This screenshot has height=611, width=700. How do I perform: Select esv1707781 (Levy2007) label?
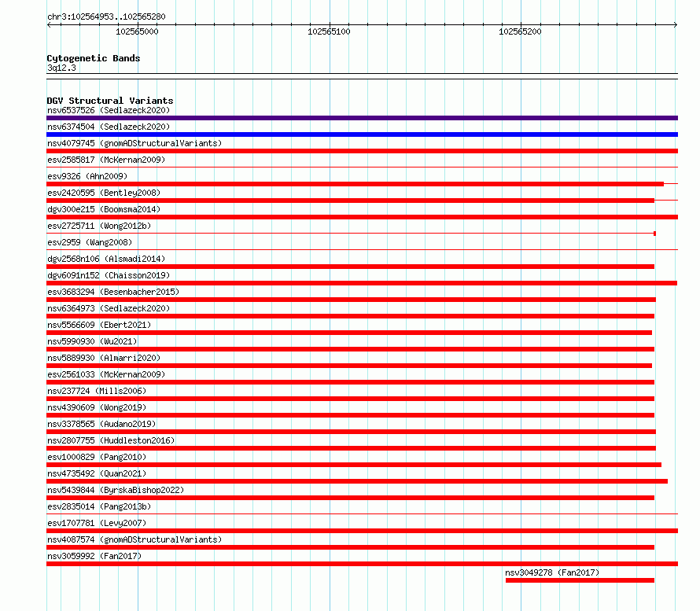point(97,523)
